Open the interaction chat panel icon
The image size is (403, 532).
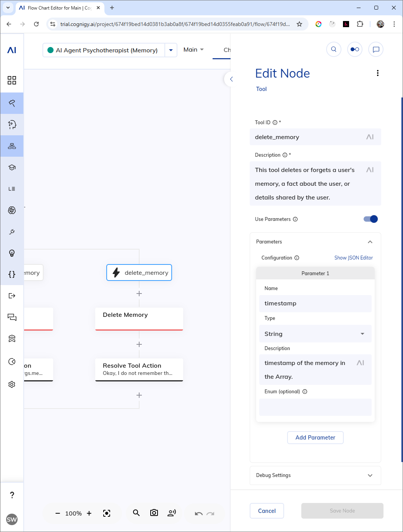[376, 49]
